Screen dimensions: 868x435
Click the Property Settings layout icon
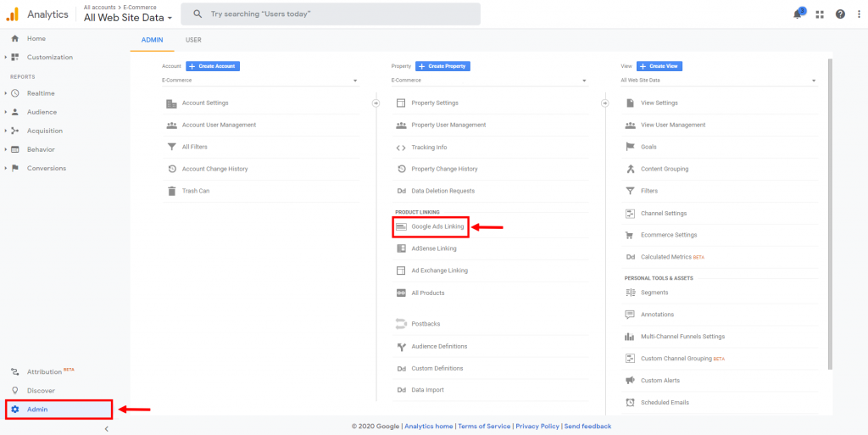[401, 103]
